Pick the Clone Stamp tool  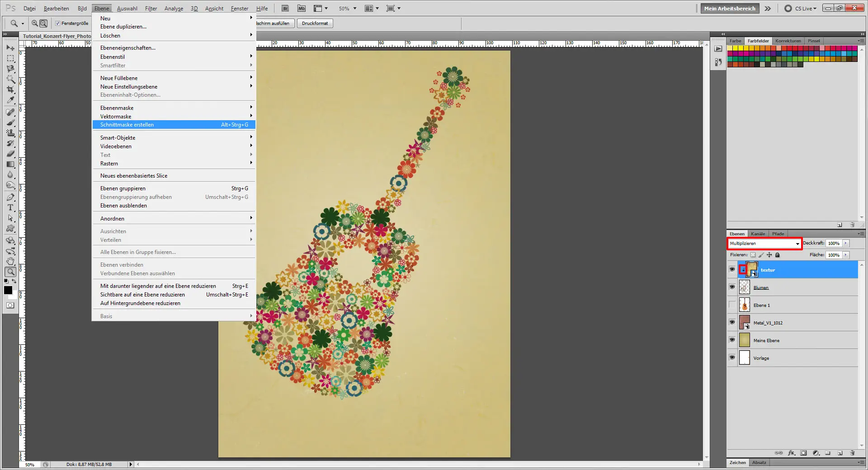coord(10,133)
